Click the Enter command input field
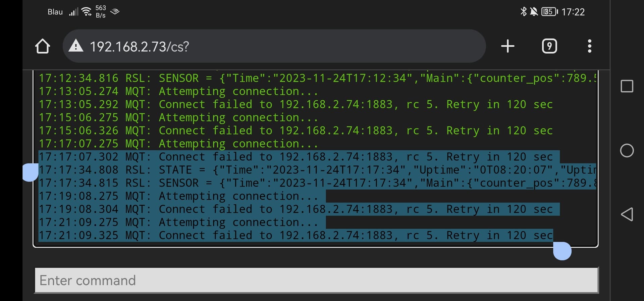This screenshot has height=301, width=644. [317, 280]
